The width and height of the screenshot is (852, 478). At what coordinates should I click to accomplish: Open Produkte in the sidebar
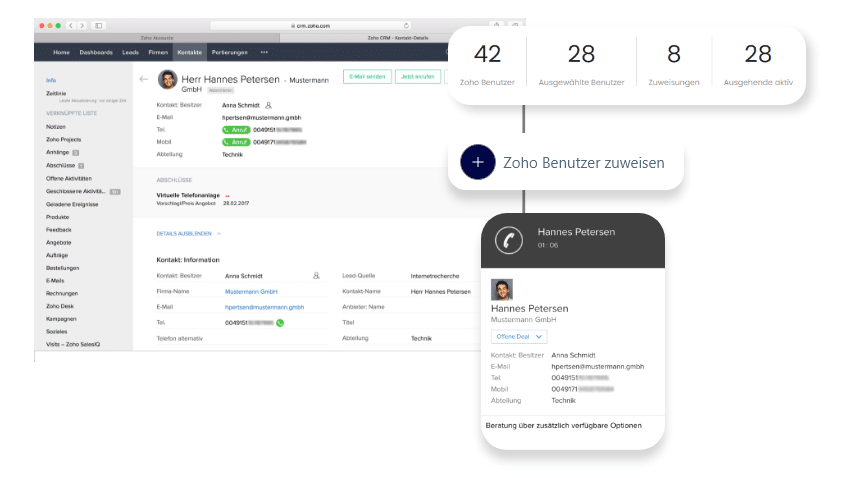[58, 217]
